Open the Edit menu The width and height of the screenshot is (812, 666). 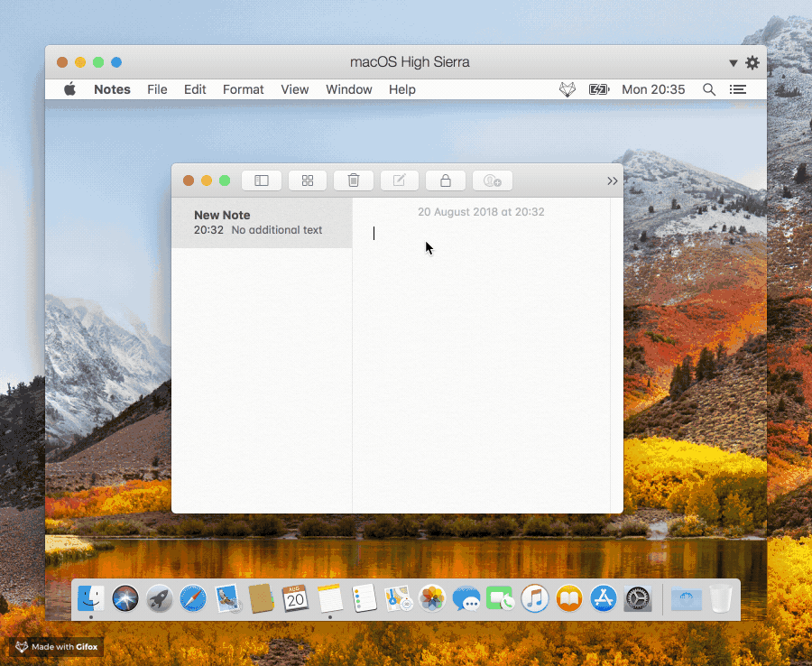tap(195, 89)
